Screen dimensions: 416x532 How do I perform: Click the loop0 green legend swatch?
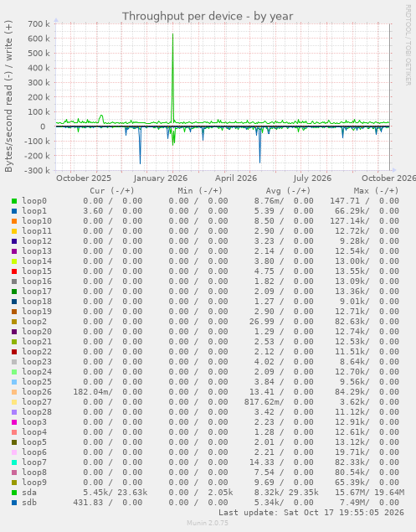(14, 201)
